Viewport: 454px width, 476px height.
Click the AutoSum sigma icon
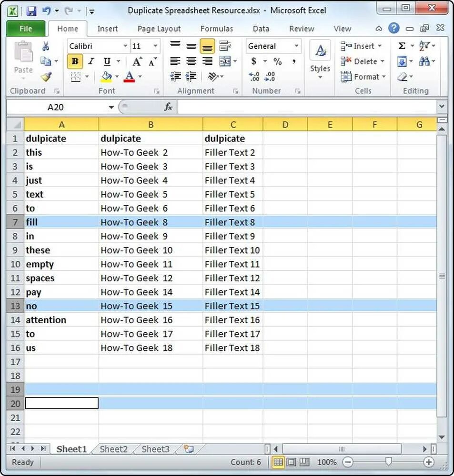(x=402, y=46)
